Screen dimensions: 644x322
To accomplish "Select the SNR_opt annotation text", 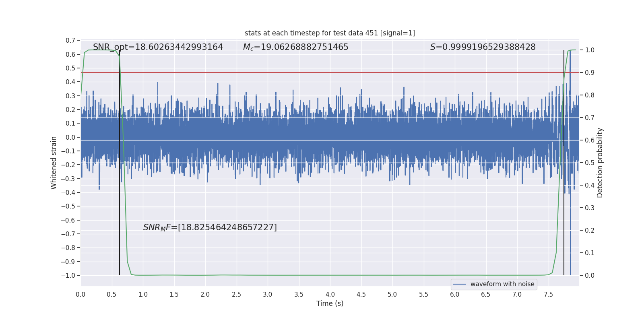I will (158, 47).
